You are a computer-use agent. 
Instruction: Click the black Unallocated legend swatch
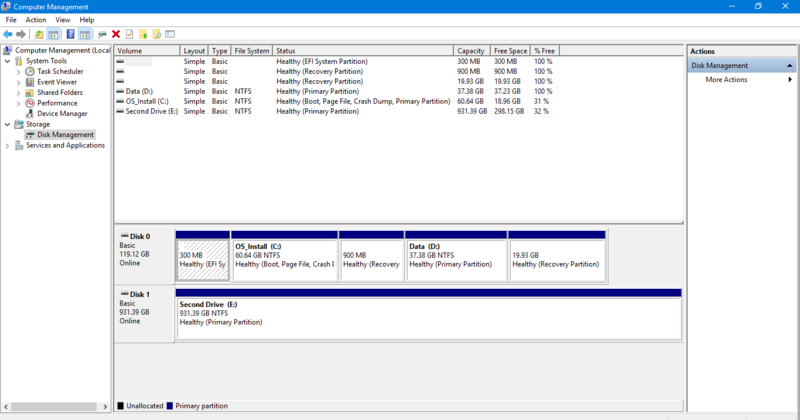pyautogui.click(x=120, y=406)
